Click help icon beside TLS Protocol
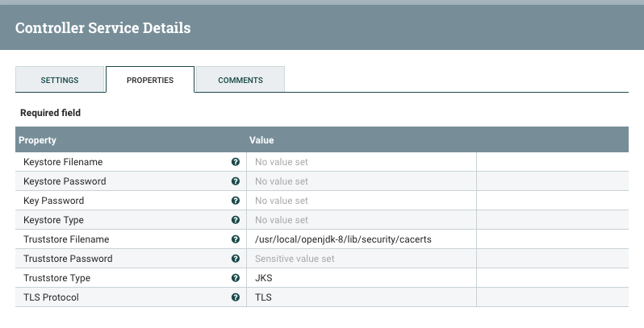The height and width of the screenshot is (328, 644). [x=236, y=297]
